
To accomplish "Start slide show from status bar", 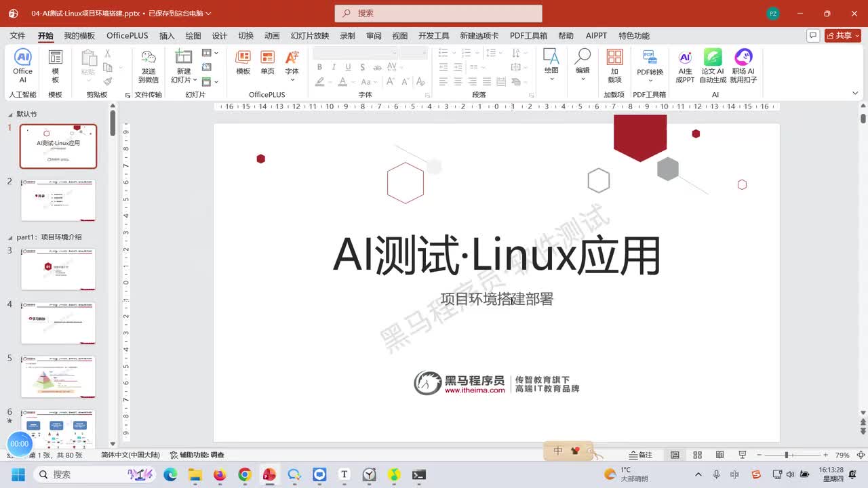I will point(743,455).
